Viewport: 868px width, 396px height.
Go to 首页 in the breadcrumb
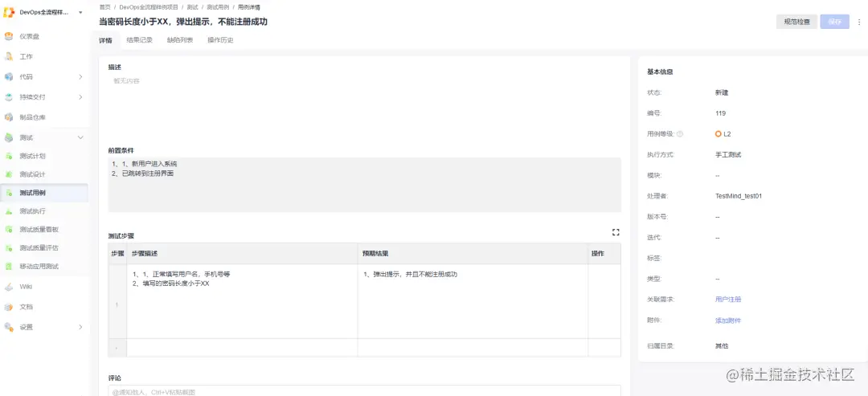point(104,7)
